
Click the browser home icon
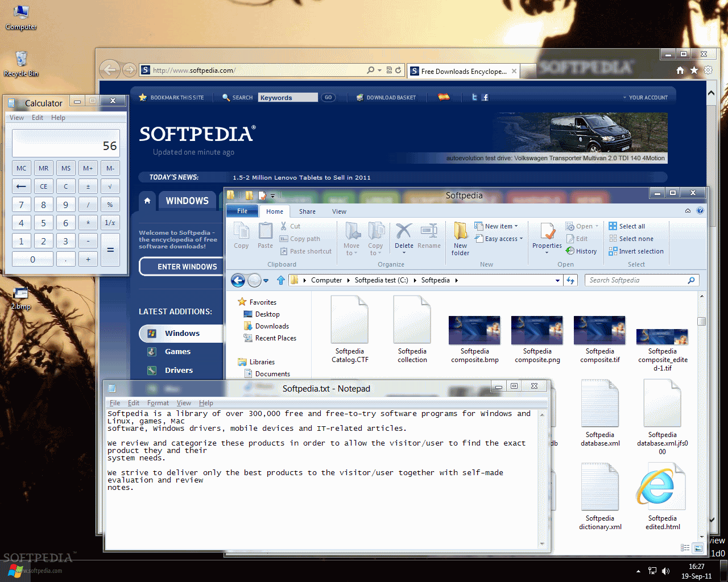[x=680, y=70]
